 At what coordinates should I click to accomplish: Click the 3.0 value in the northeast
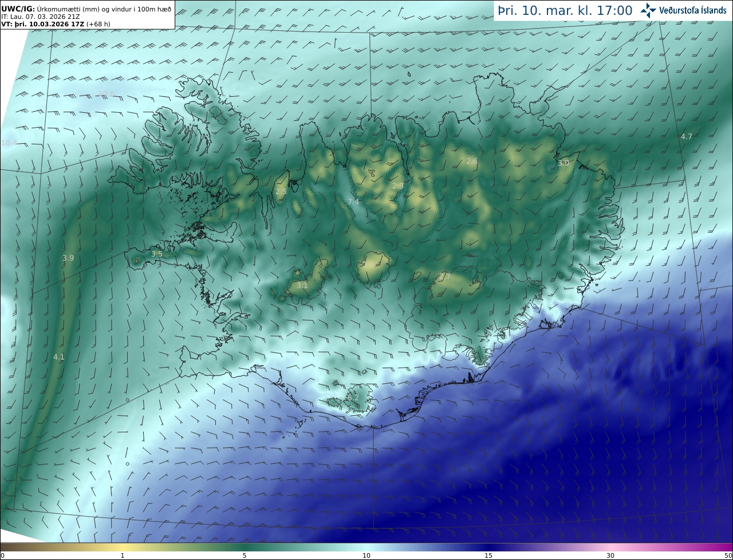coord(563,163)
